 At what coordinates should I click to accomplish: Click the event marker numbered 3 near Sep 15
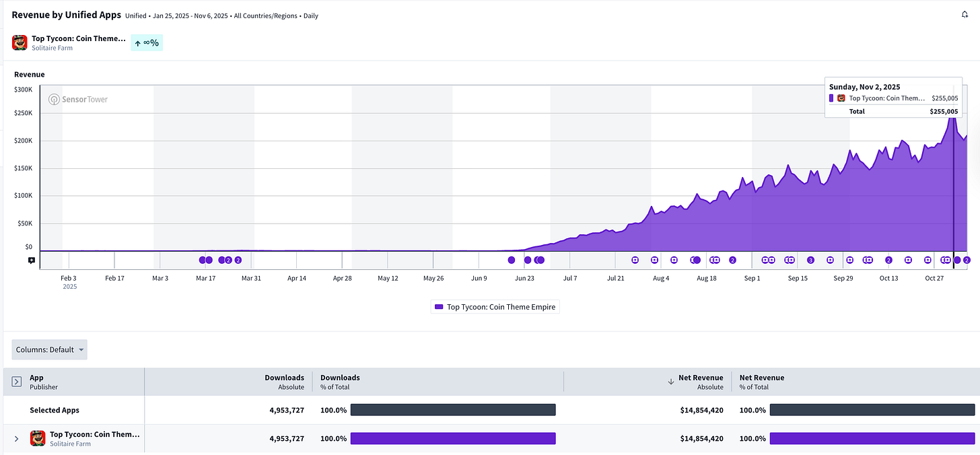[810, 260]
